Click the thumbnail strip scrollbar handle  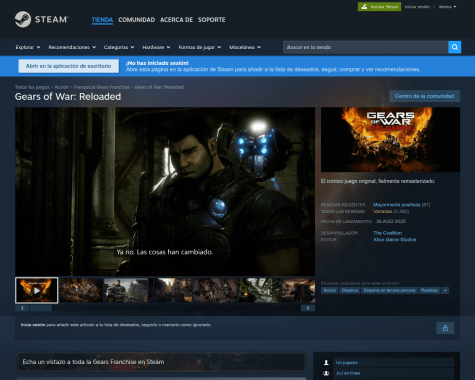tap(41, 308)
